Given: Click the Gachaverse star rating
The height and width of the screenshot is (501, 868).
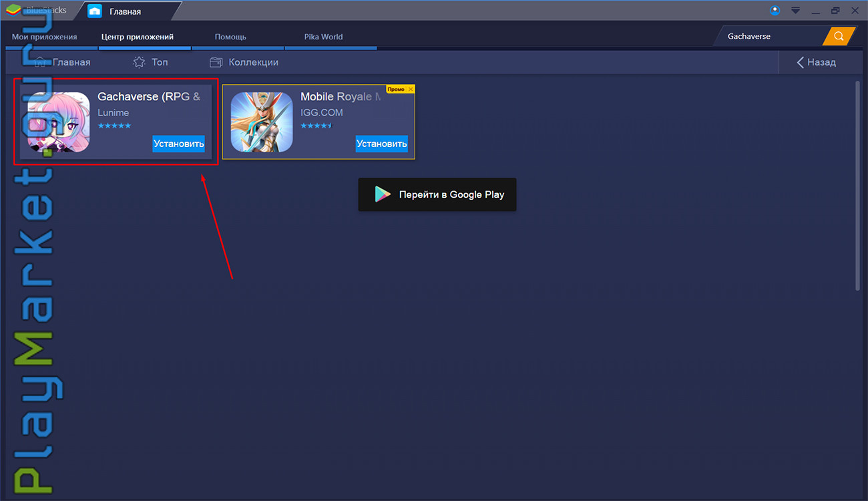Looking at the screenshot, I should pos(114,126).
